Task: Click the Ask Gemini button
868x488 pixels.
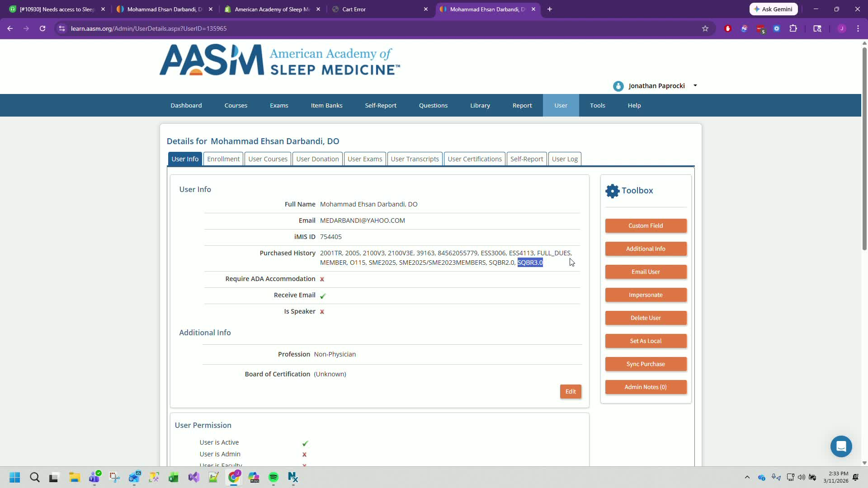Action: (x=773, y=9)
